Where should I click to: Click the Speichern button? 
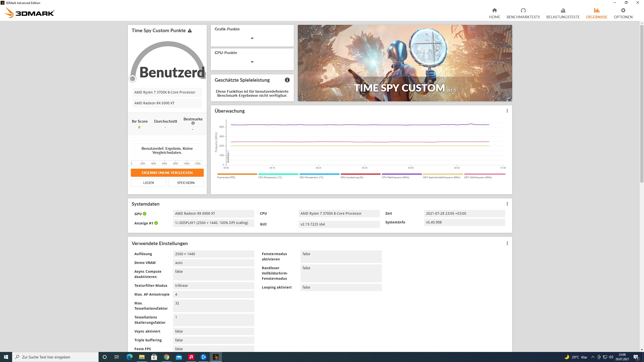pos(186,183)
